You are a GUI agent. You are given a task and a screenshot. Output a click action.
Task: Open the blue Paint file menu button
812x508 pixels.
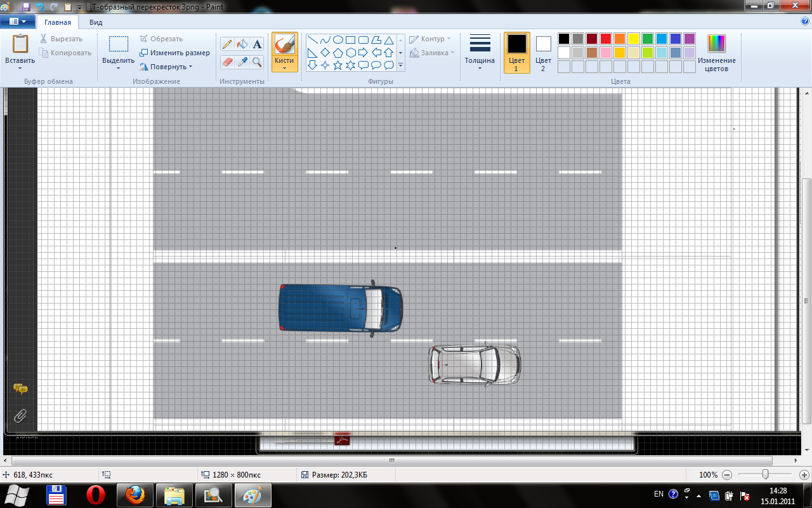17,22
